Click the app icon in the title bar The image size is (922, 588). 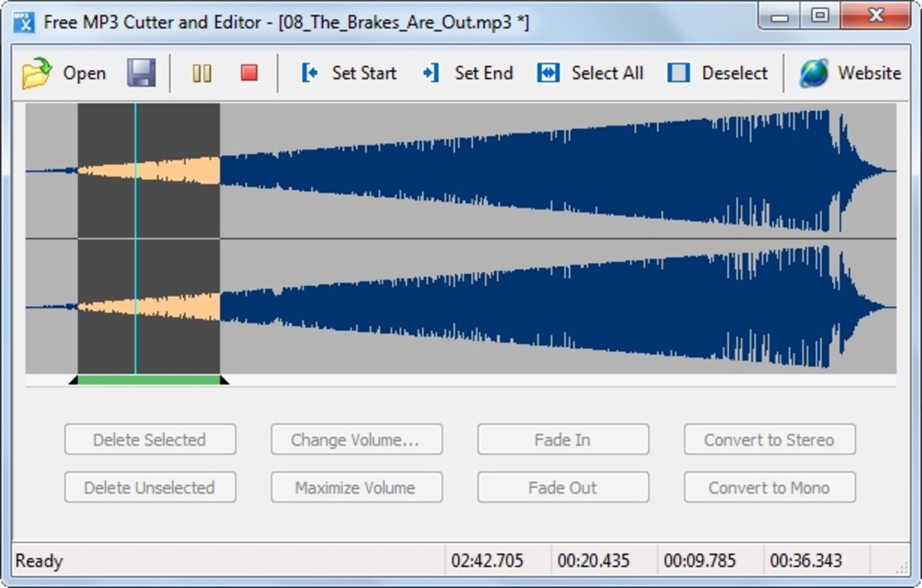pyautogui.click(x=24, y=21)
